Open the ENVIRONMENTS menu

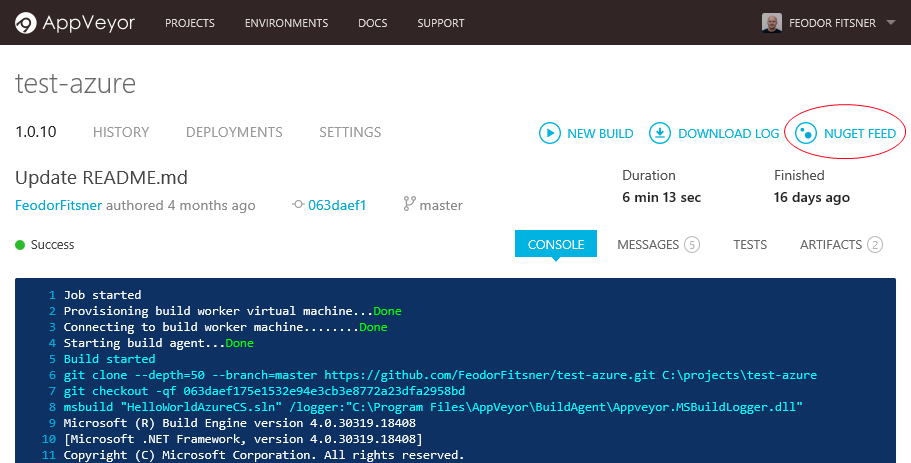click(286, 23)
